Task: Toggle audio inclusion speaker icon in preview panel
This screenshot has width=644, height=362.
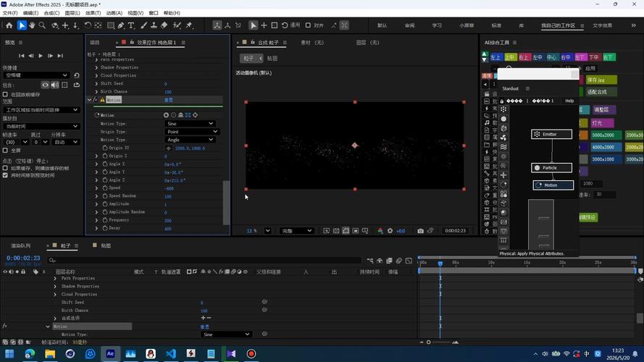Action: (54, 85)
